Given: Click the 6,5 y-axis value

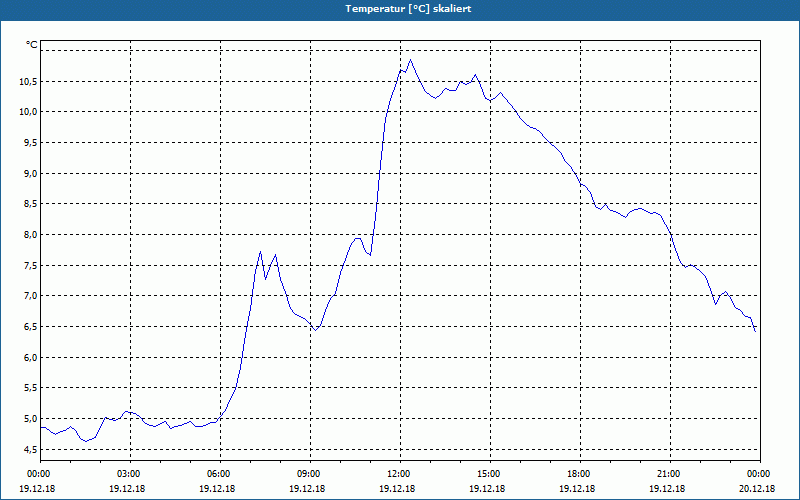Looking at the screenshot, I should (x=31, y=327).
